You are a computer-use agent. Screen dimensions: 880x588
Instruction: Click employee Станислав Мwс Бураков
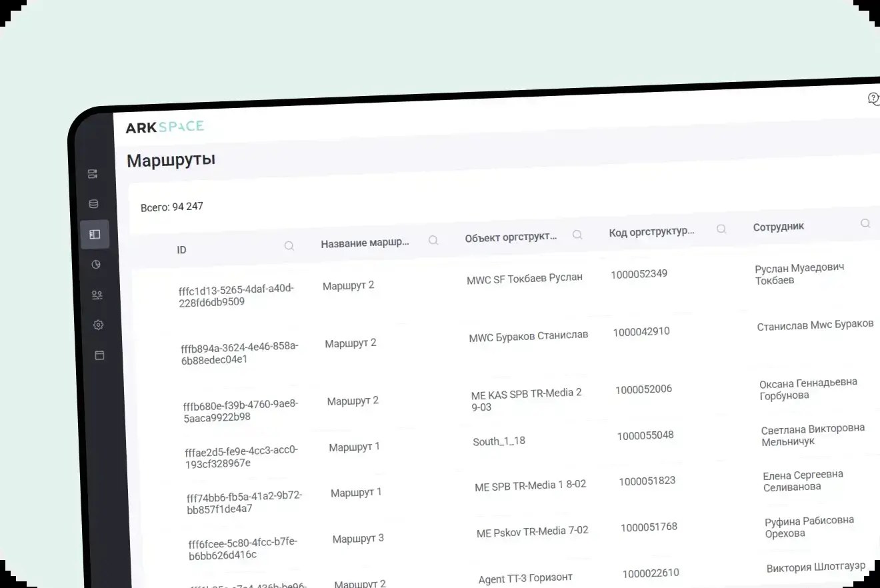815,325
